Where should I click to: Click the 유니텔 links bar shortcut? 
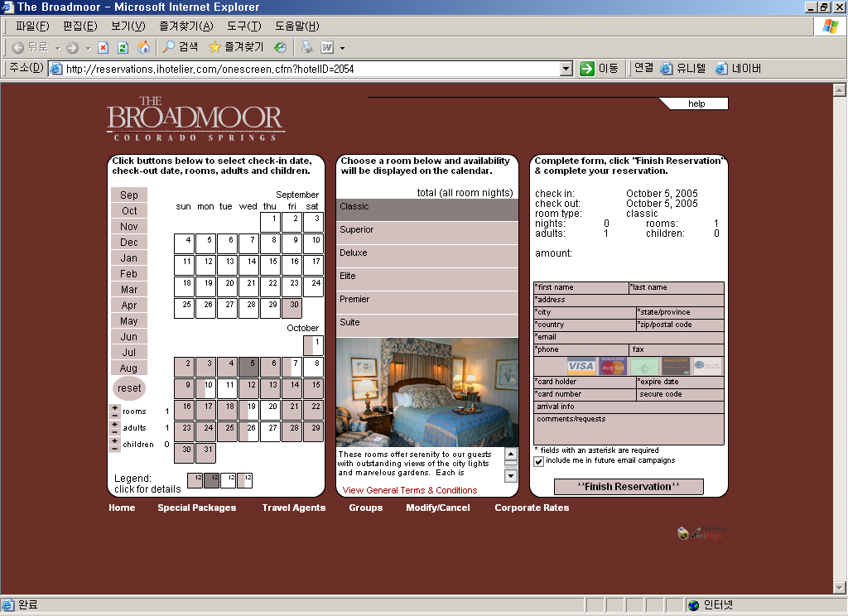(683, 68)
